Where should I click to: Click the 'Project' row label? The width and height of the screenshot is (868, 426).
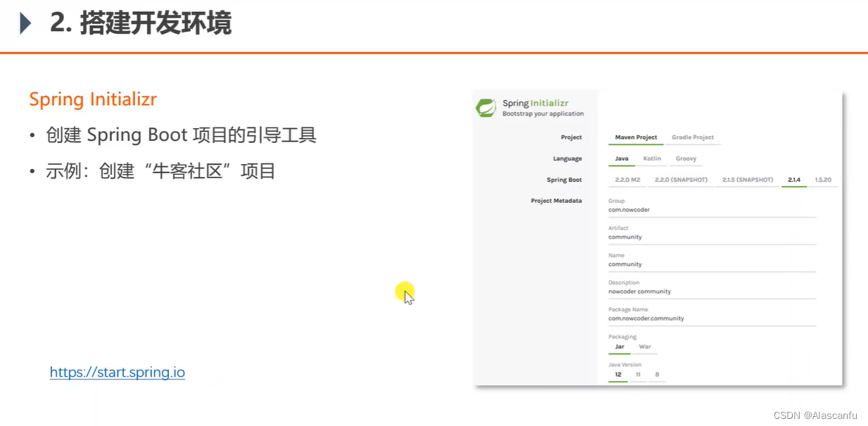click(572, 137)
